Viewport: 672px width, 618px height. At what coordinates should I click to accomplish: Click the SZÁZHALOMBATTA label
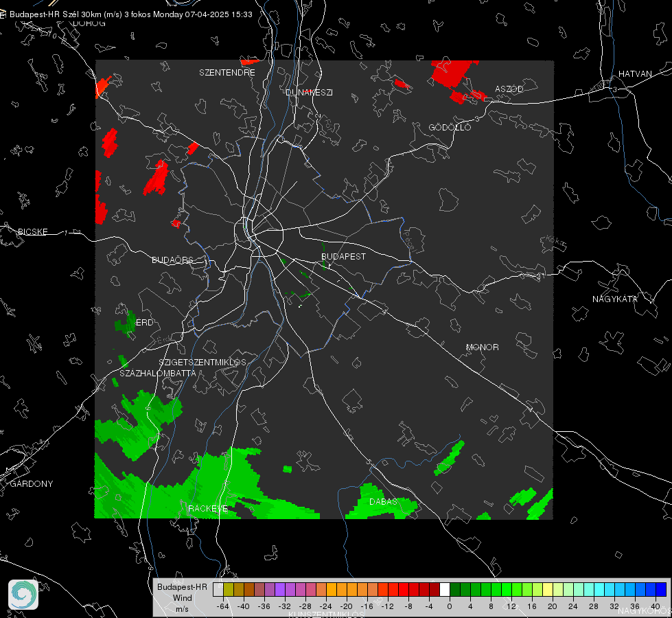pos(158,373)
